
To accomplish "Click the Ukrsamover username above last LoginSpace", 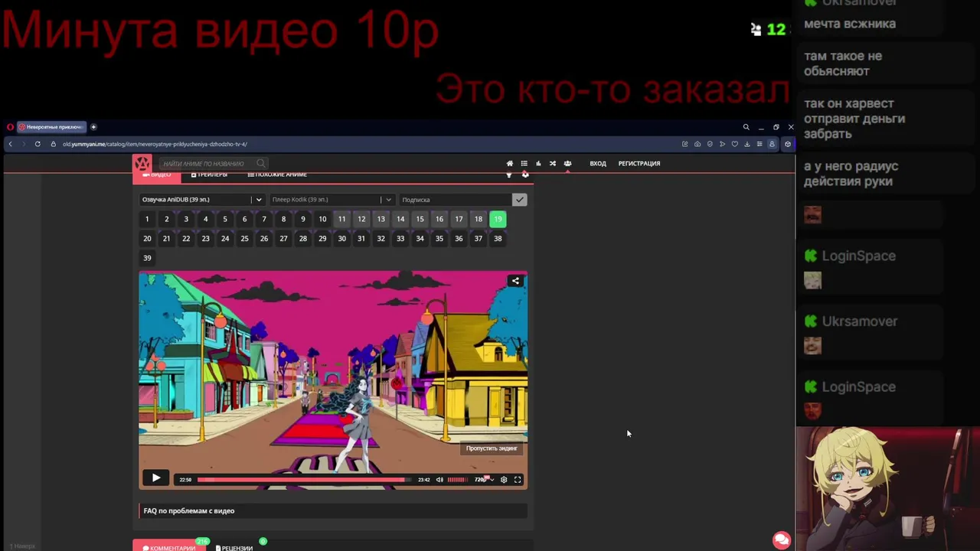I will click(x=860, y=321).
